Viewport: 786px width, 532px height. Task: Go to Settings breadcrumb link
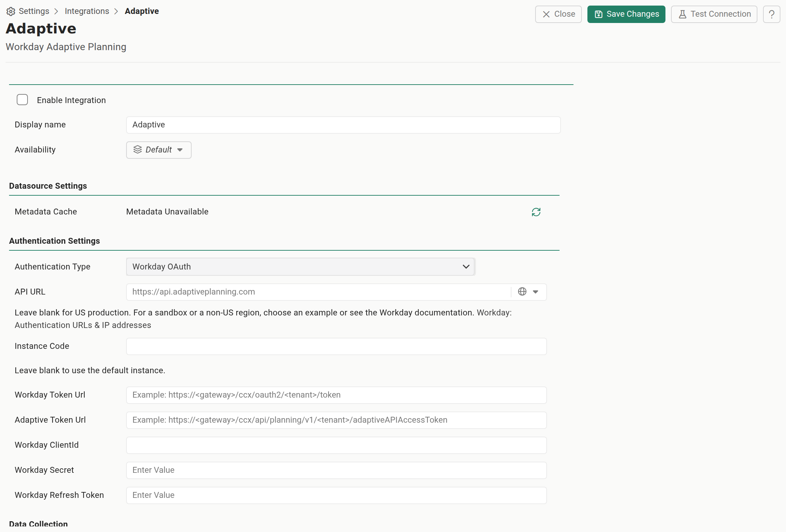tap(34, 11)
